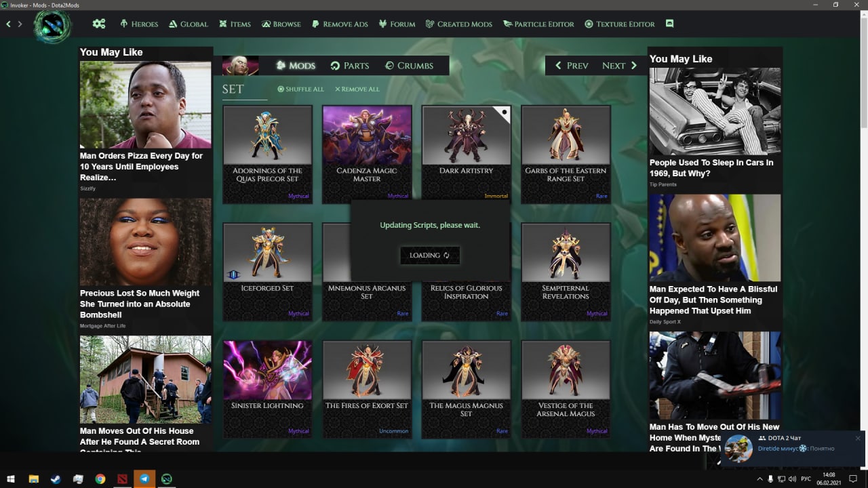Image resolution: width=868 pixels, height=488 pixels.
Task: Switch the РУС input language
Action: pyautogui.click(x=806, y=479)
